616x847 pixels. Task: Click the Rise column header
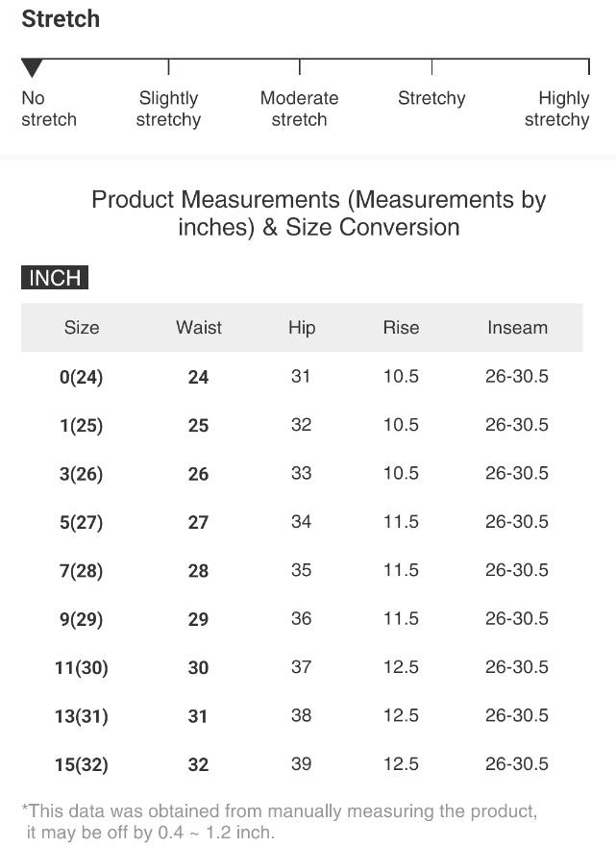(401, 328)
